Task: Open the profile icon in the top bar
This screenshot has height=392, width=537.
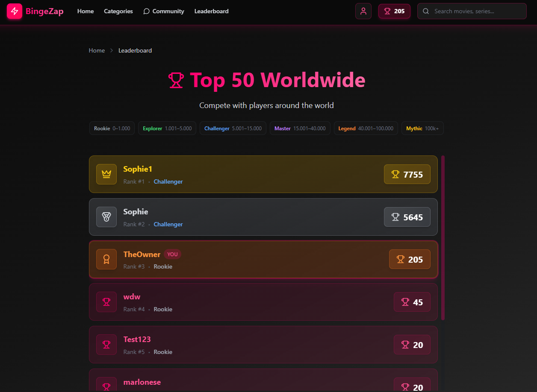Action: point(363,11)
